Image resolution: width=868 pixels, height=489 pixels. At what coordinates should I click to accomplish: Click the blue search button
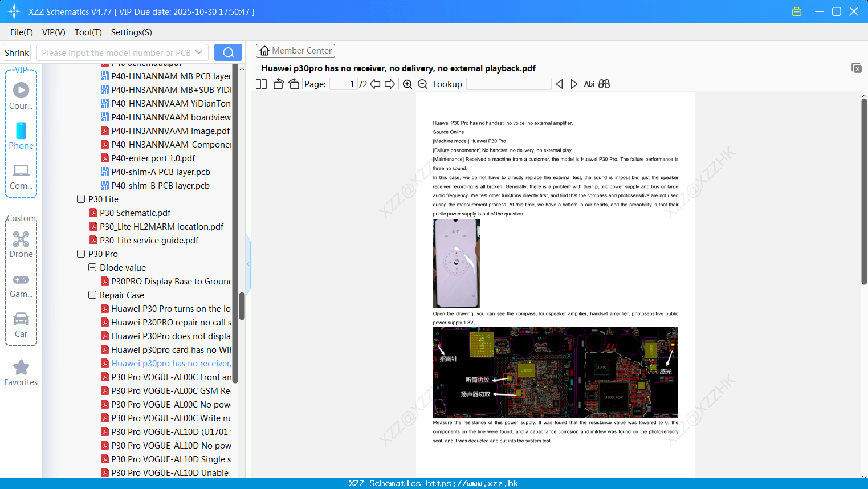228,52
